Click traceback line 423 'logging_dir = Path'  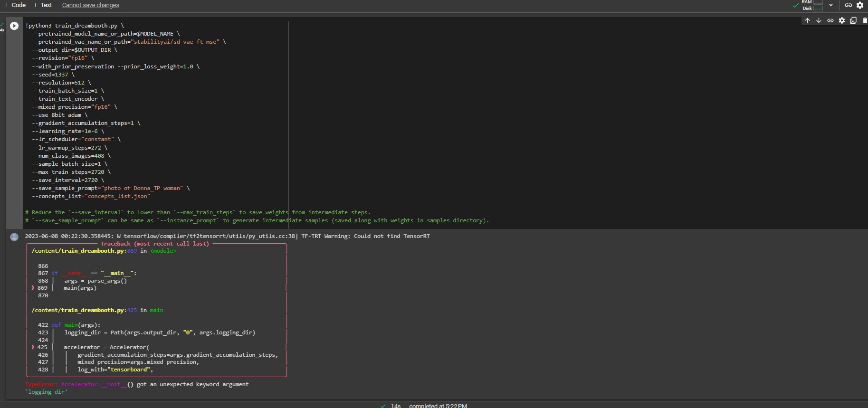160,332
